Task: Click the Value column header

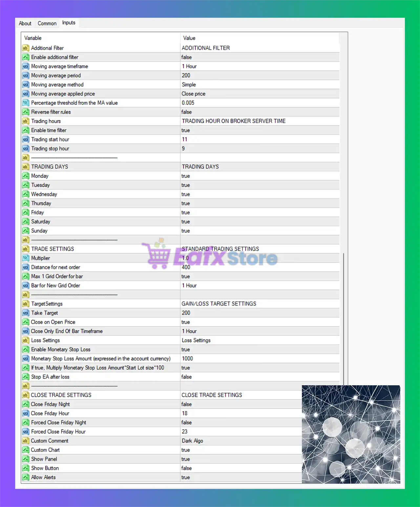Action: pos(259,38)
